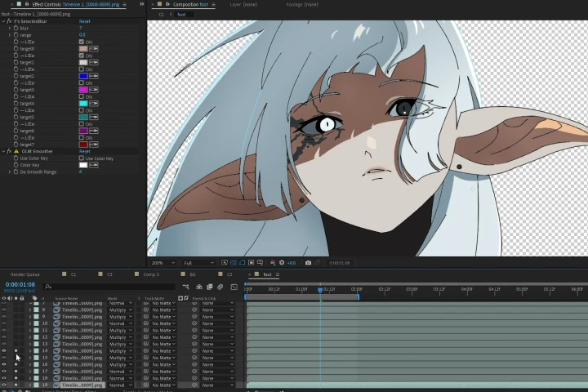This screenshot has width=588, height=392.
Task: Toggle mask and shape path visibility icon
Action: point(243,263)
